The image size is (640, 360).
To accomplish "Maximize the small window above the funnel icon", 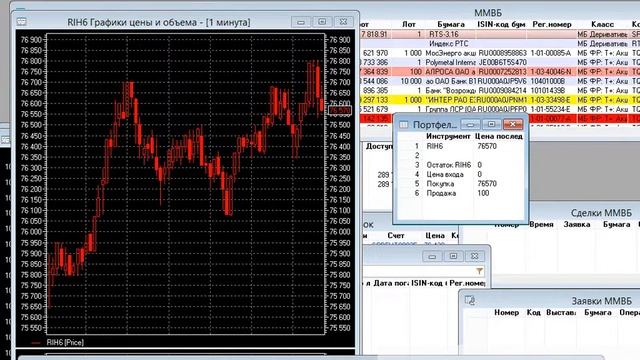I will point(453,256).
